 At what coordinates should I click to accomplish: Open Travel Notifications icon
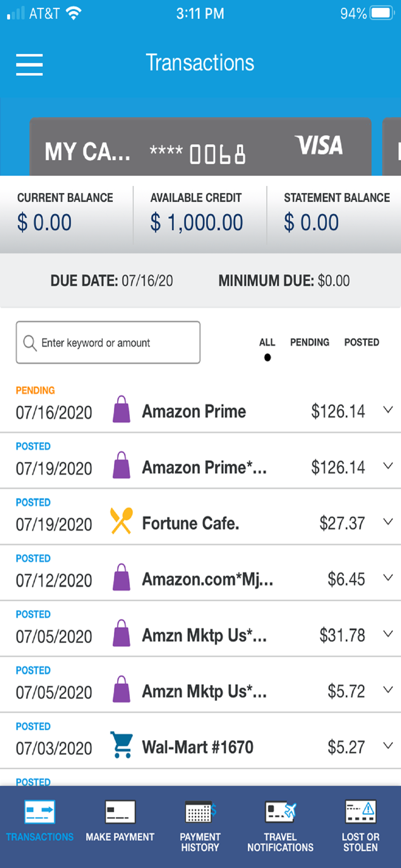(280, 812)
